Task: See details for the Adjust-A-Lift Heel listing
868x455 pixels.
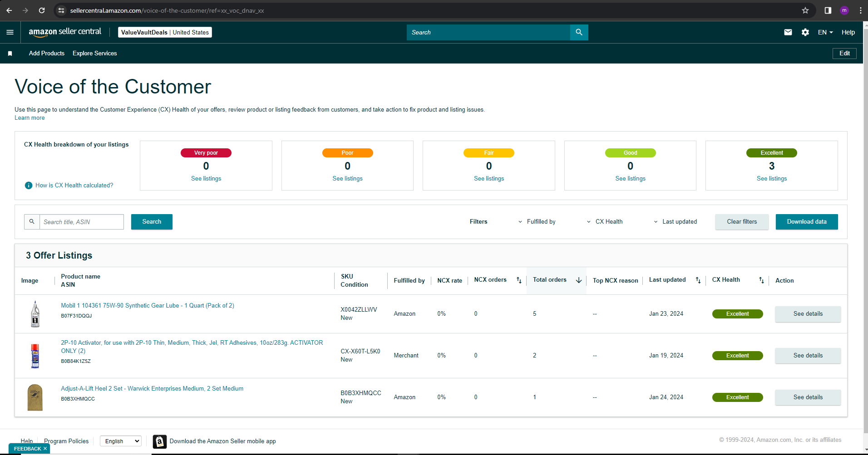Action: coord(808,397)
